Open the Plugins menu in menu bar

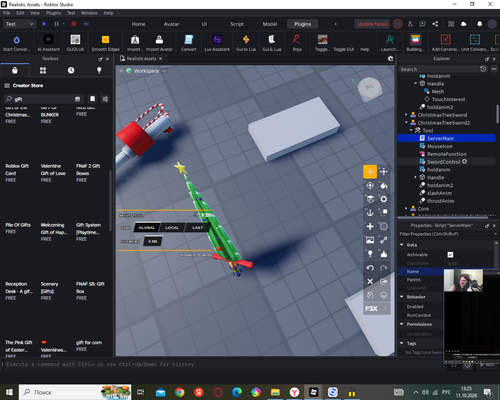[x=53, y=13]
